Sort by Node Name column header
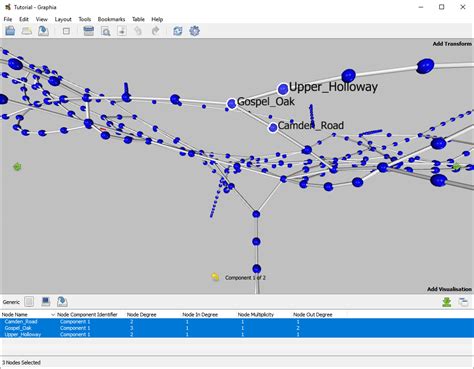The width and height of the screenshot is (474, 369). 15,315
